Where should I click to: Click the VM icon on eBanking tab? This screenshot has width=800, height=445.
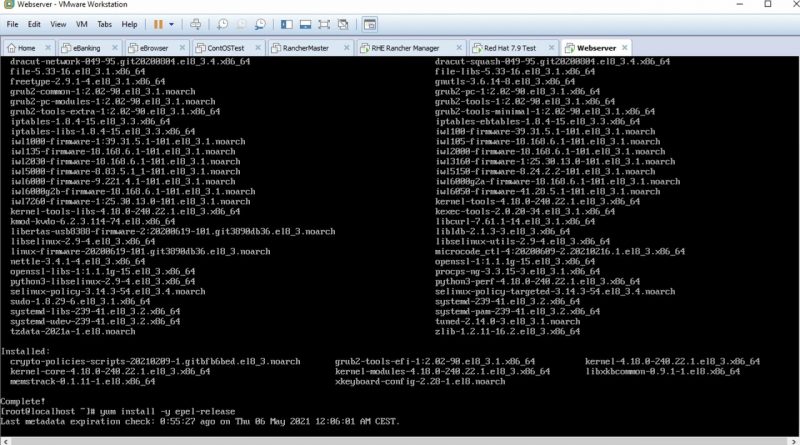(66, 48)
